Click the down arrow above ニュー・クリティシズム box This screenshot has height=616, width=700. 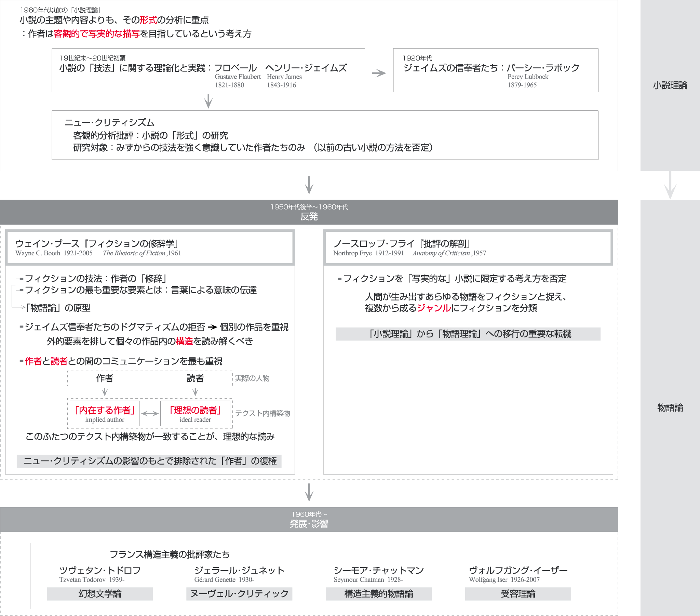[x=208, y=102]
